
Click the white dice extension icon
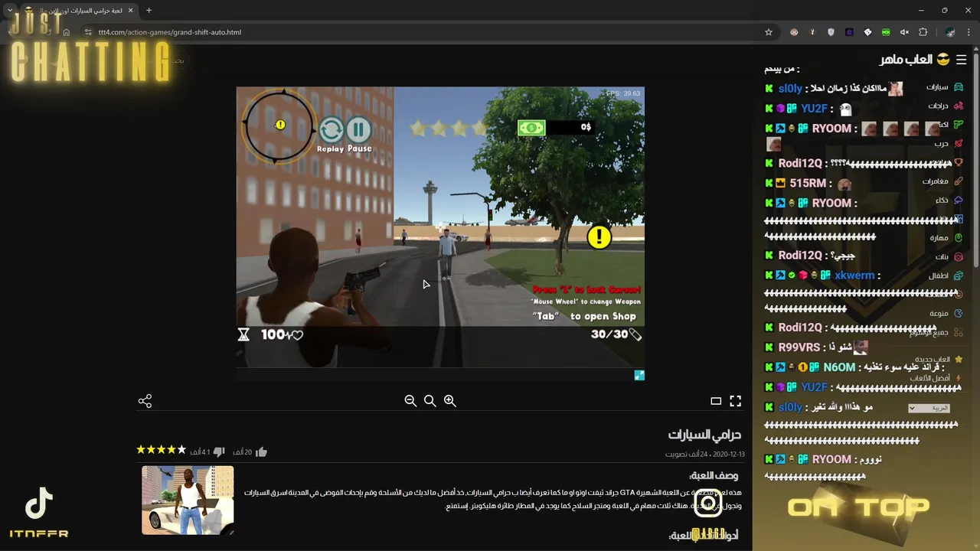(x=867, y=32)
